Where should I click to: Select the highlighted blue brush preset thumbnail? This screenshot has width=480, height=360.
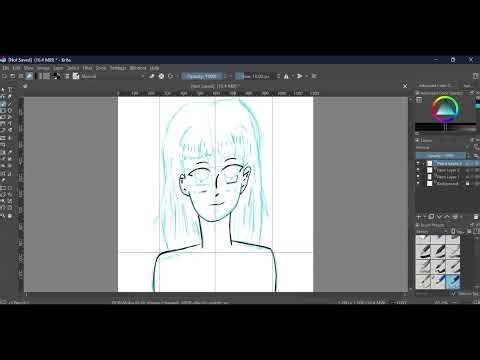(x=452, y=282)
